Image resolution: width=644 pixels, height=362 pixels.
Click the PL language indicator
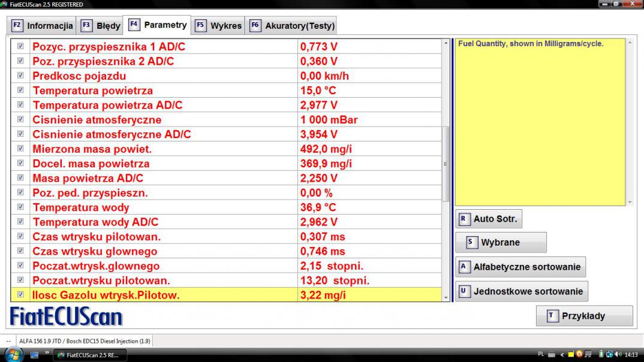(541, 354)
